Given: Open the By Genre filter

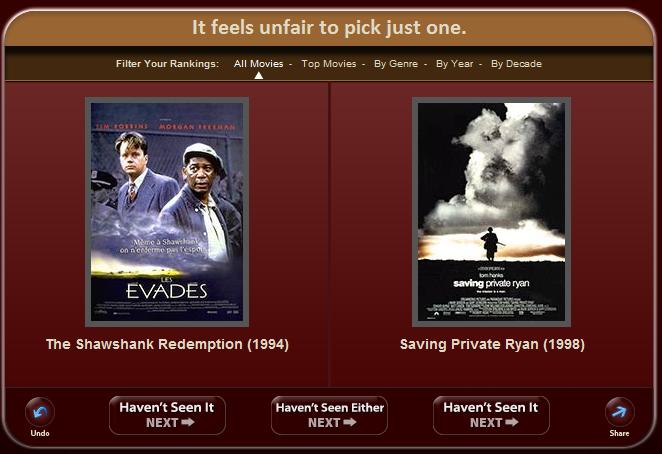Looking at the screenshot, I should coord(396,64).
